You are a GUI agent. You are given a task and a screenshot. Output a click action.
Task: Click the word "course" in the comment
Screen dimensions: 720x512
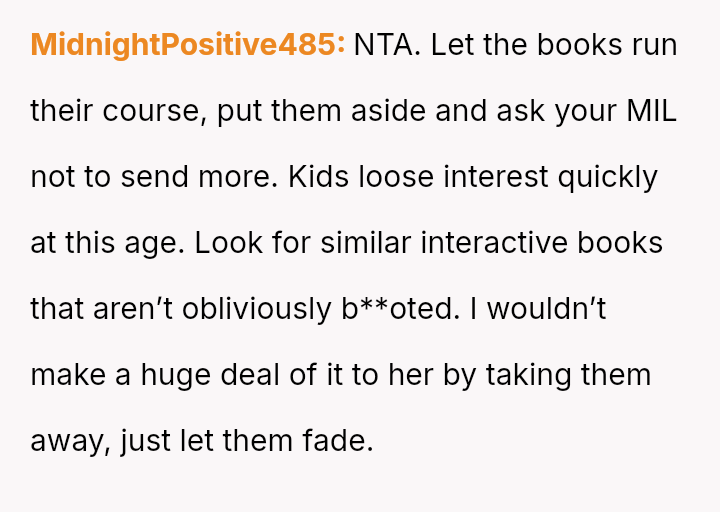(x=138, y=111)
